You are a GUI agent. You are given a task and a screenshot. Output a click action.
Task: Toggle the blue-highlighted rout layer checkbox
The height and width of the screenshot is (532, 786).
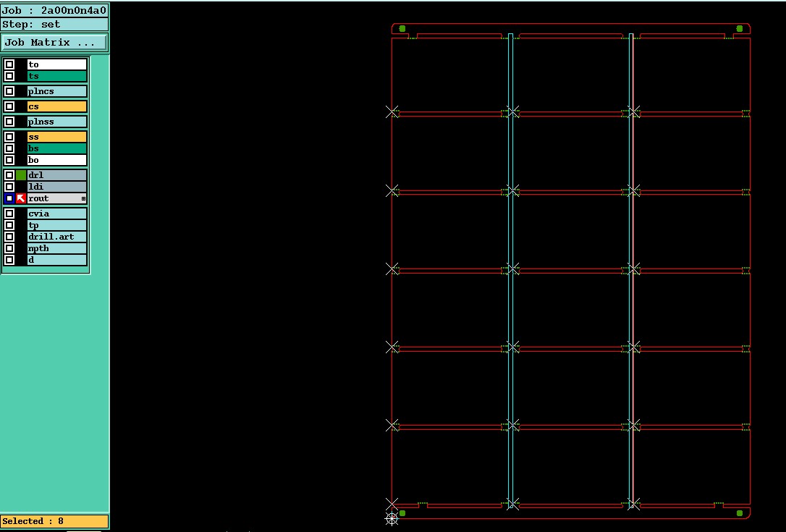coord(9,198)
